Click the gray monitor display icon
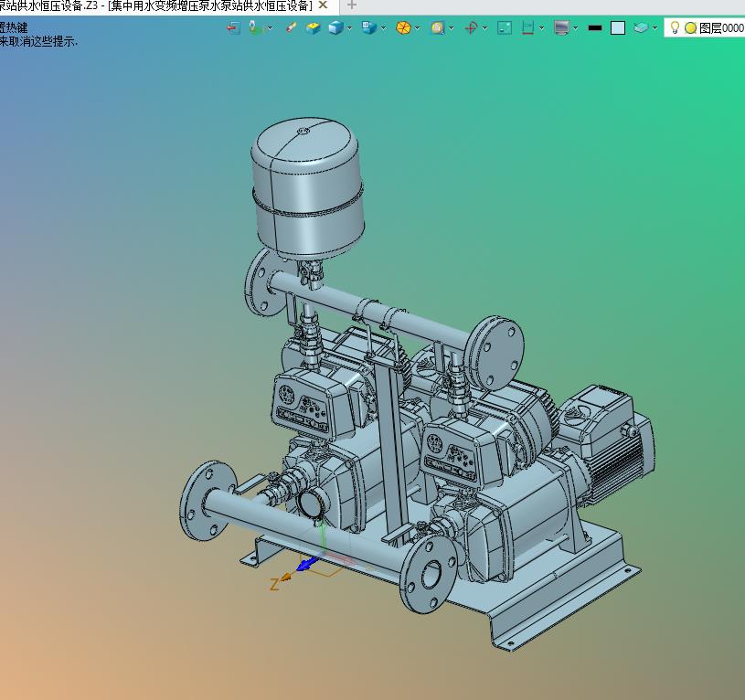The width and height of the screenshot is (745, 700). 561,28
